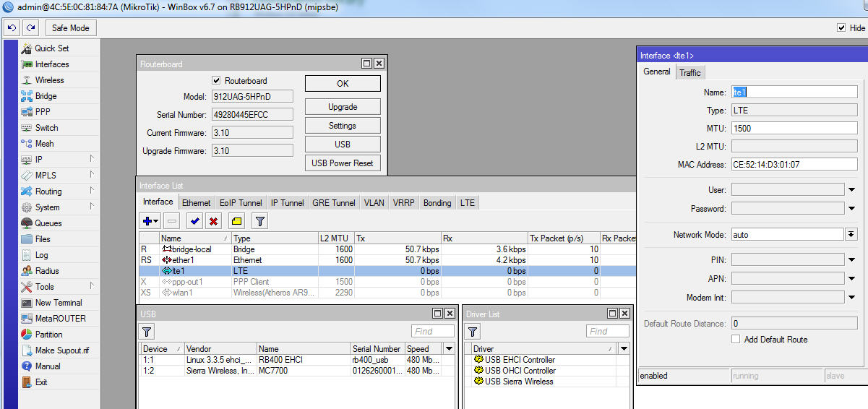Switch to the GRE Tunnel tab

point(334,203)
